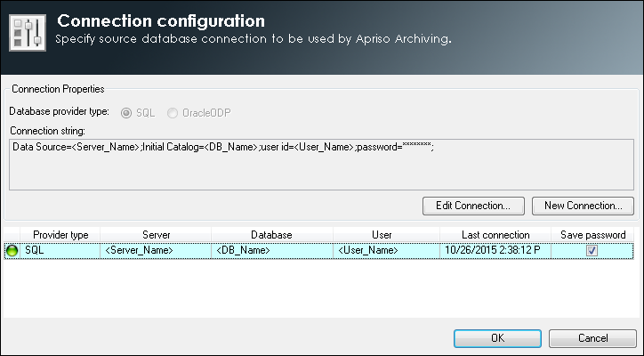Sort by the User column header
Screen dimensions: 644x356
(382, 234)
